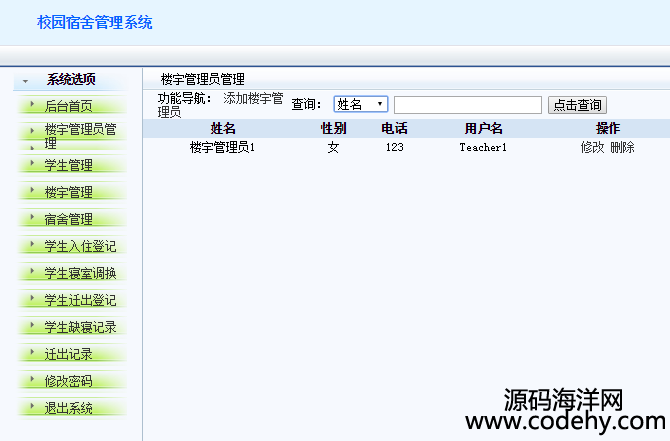Open 学生入住登记 sidebar entry

(80, 246)
